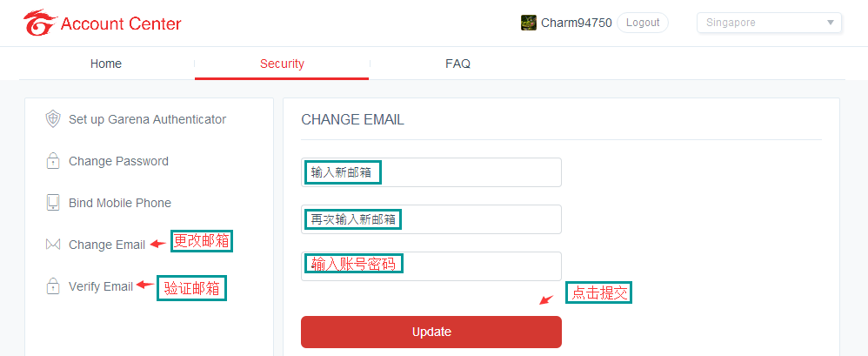Click the region dropdown arrow
This screenshot has width=868, height=356.
pos(831,23)
